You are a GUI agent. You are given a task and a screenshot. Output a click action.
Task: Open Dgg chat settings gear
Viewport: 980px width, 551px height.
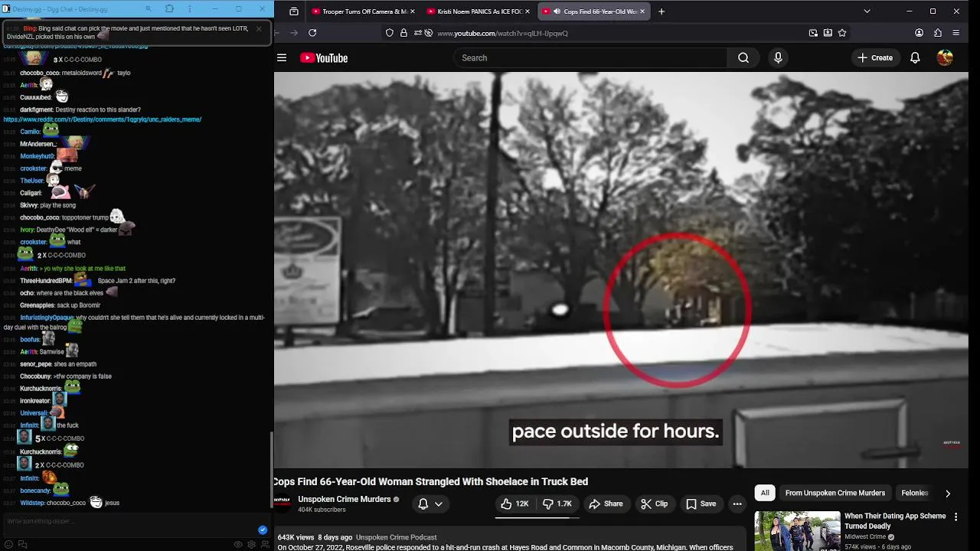pyautogui.click(x=251, y=544)
